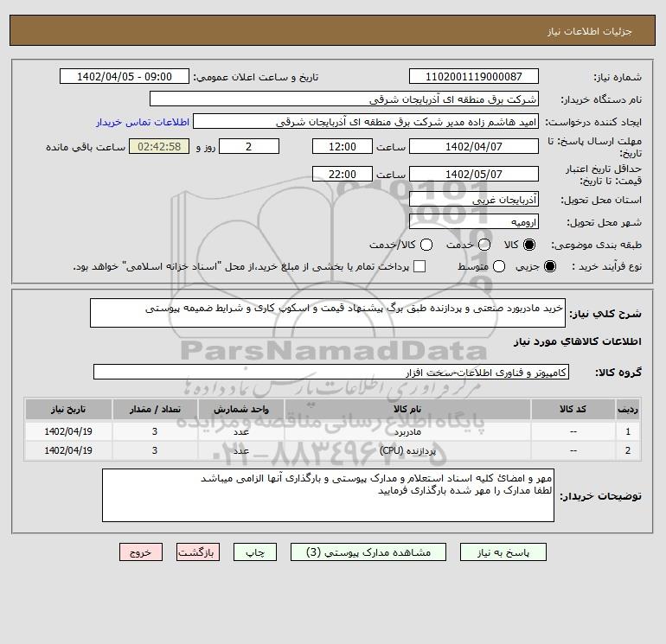Click quantity 3 in the پردازنده row
666x644 pixels.
pos(155,450)
